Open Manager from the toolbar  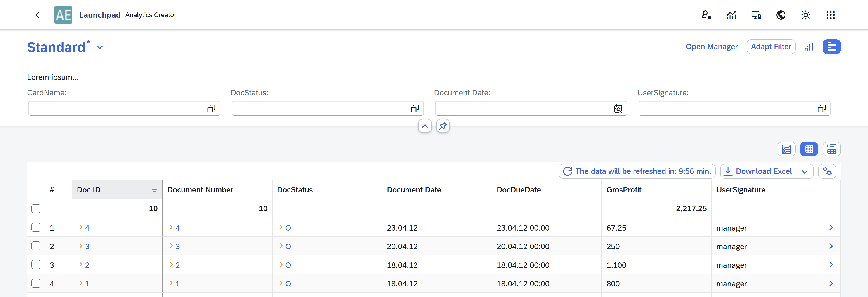pyautogui.click(x=712, y=47)
